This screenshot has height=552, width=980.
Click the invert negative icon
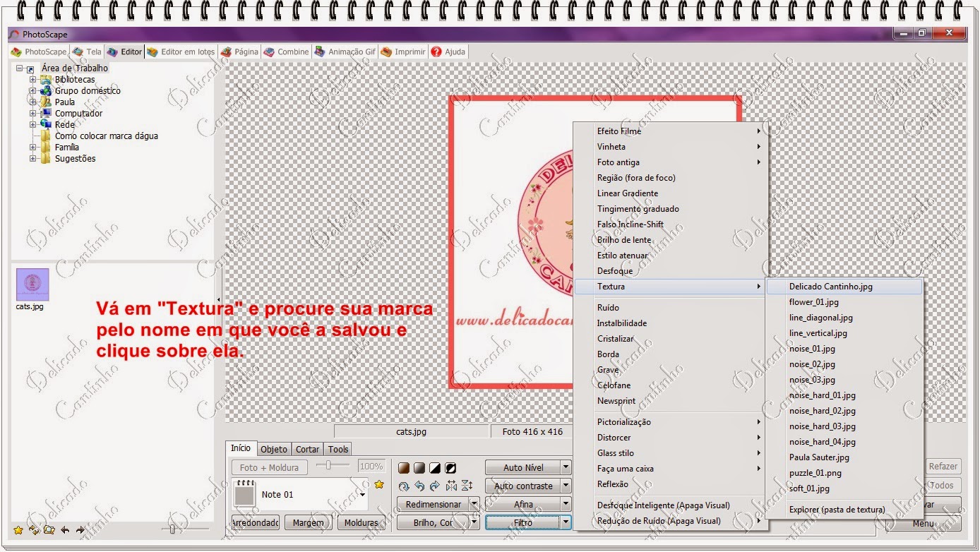(450, 468)
